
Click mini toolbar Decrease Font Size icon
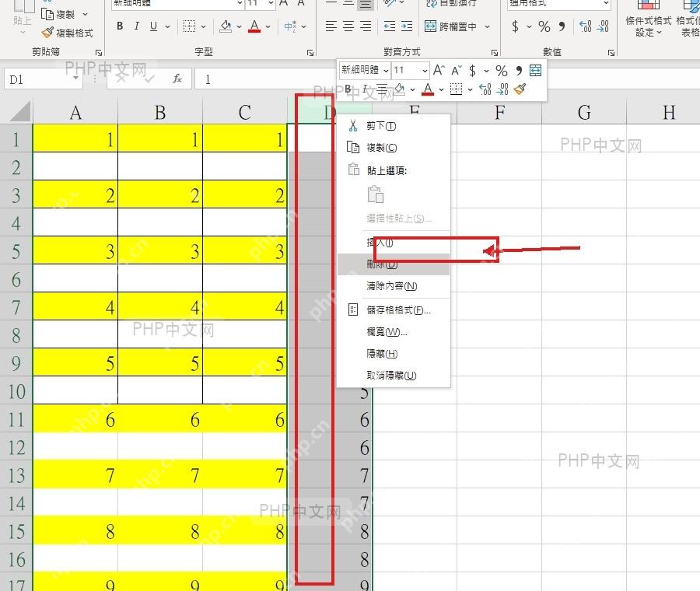[457, 71]
